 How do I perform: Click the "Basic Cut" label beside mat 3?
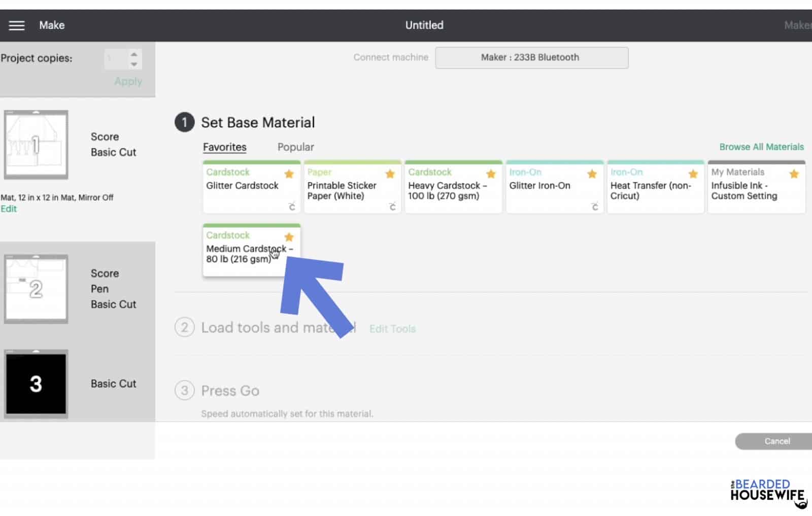pyautogui.click(x=114, y=384)
